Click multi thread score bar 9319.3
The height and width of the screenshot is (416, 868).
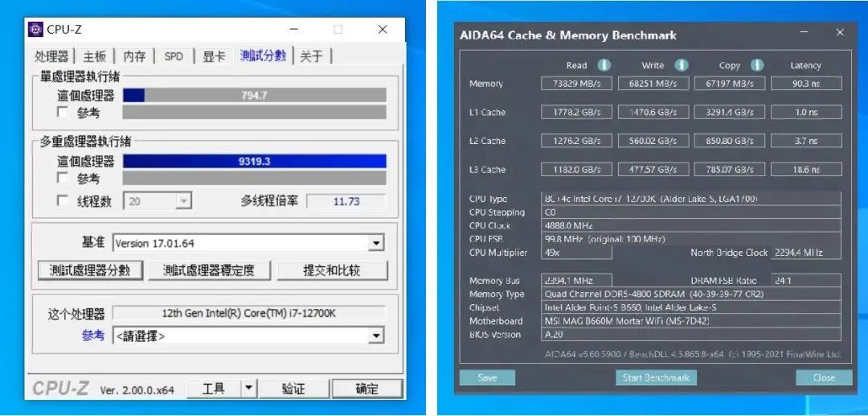point(254,161)
